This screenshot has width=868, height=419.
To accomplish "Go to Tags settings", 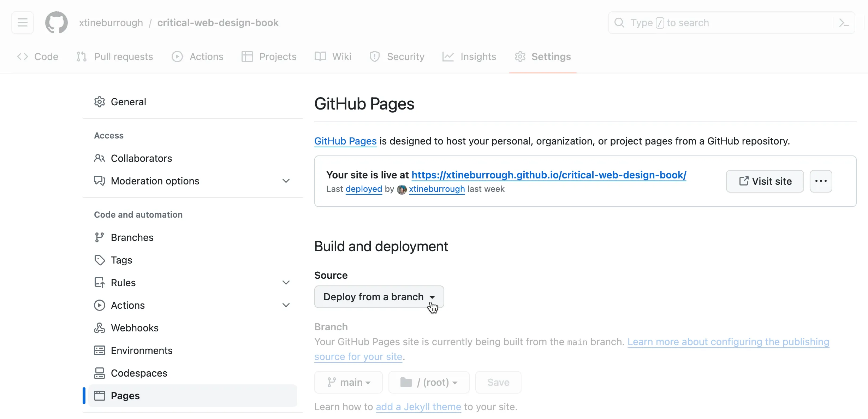I will click(121, 260).
